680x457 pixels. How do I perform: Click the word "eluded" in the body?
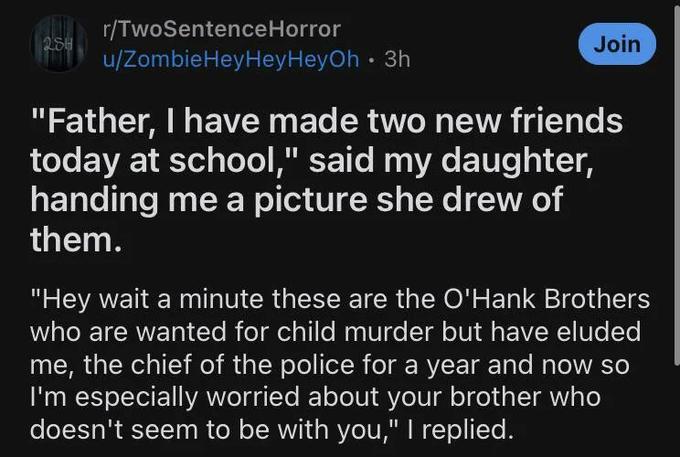[603, 332]
